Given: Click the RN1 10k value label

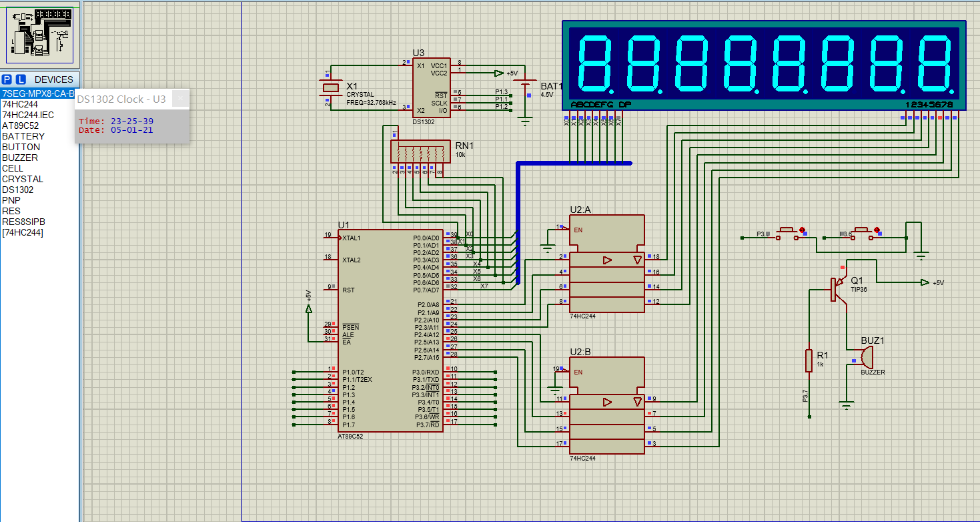Looking at the screenshot, I should (x=460, y=154).
